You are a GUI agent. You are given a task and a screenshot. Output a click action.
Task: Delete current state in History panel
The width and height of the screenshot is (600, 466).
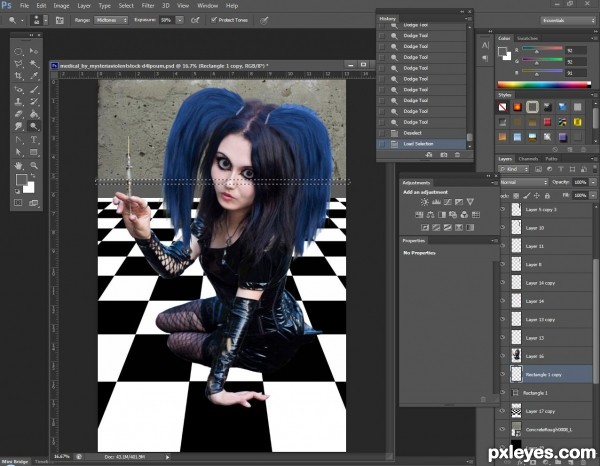(457, 155)
